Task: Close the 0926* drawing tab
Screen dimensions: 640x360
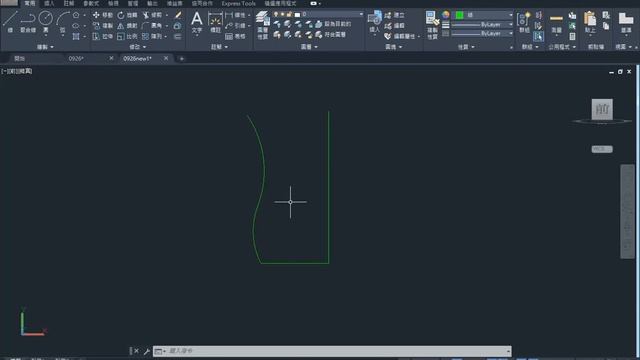Action: point(111,58)
